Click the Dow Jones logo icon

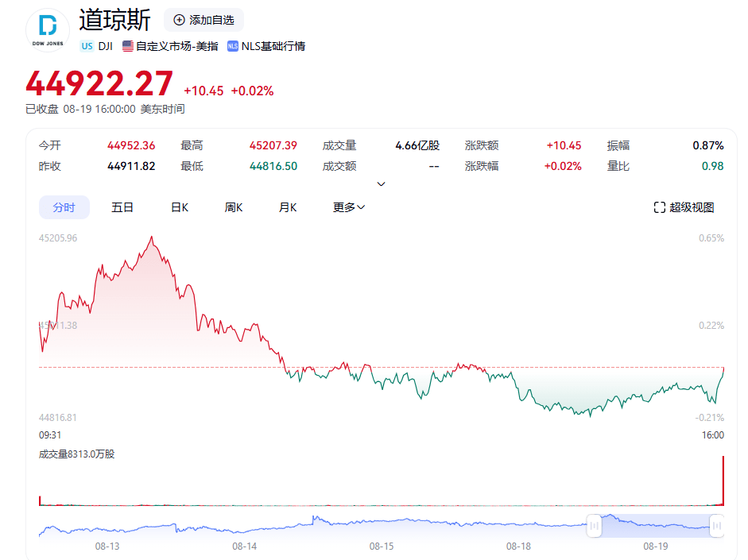click(x=48, y=30)
